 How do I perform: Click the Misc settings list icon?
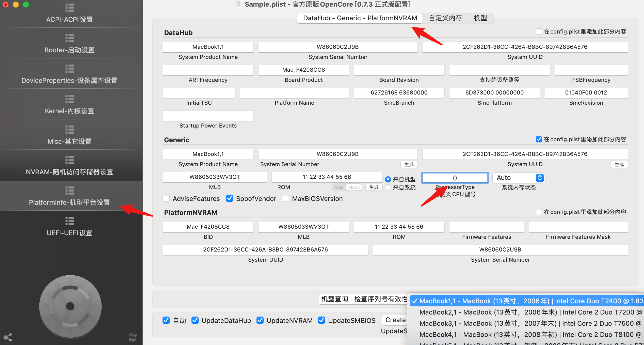(x=69, y=130)
